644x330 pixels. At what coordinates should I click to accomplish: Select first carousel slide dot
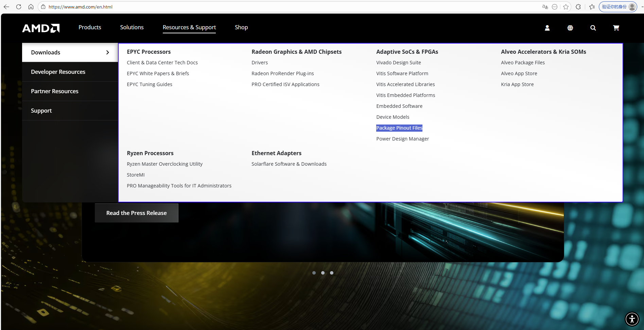point(314,273)
